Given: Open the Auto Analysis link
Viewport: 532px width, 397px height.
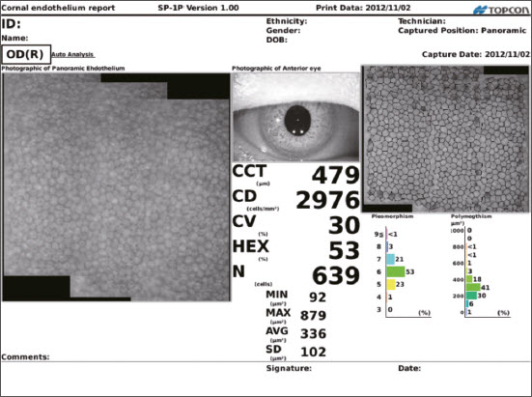Looking at the screenshot, I should tap(72, 54).
